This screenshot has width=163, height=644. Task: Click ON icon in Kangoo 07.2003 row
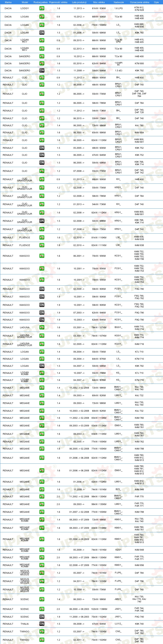42,312
